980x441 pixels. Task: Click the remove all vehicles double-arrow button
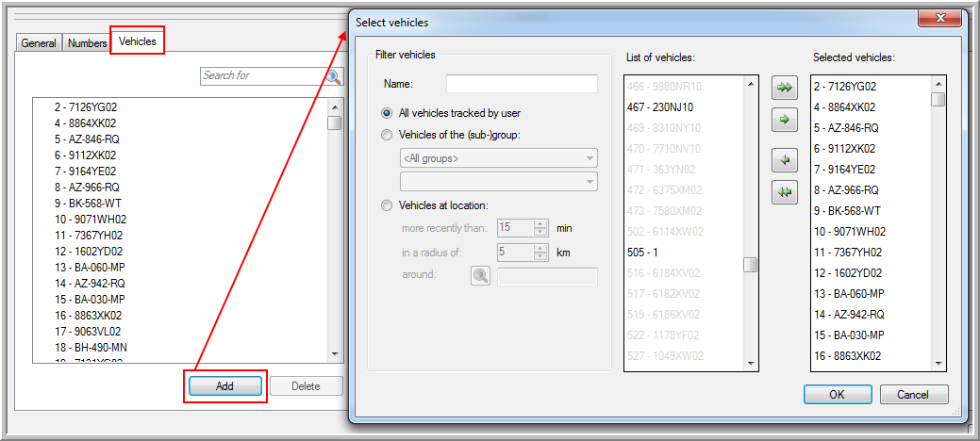(784, 192)
